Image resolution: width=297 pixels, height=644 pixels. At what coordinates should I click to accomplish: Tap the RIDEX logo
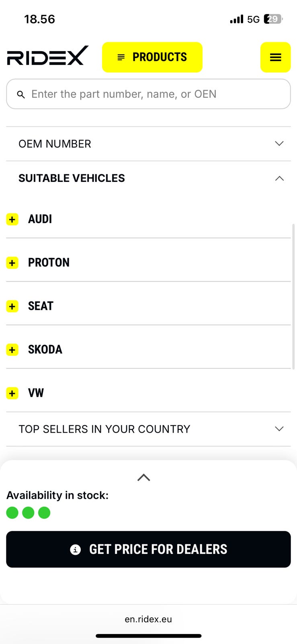(x=47, y=56)
